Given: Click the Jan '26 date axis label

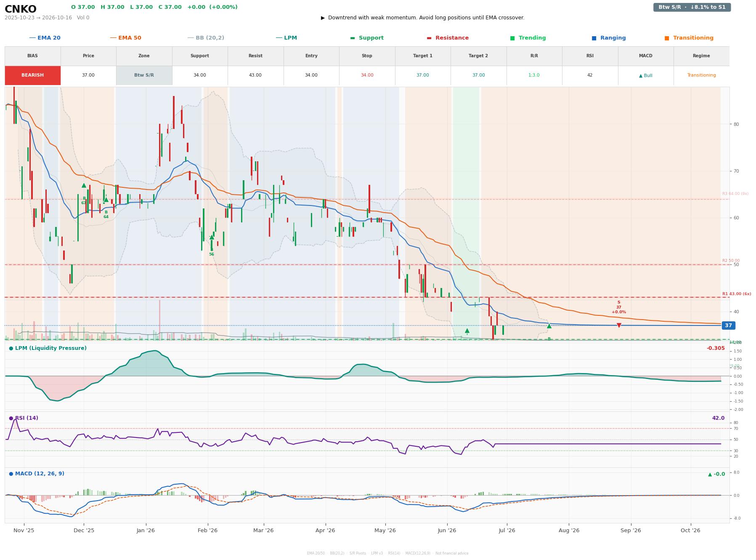Looking at the screenshot, I should [146, 531].
